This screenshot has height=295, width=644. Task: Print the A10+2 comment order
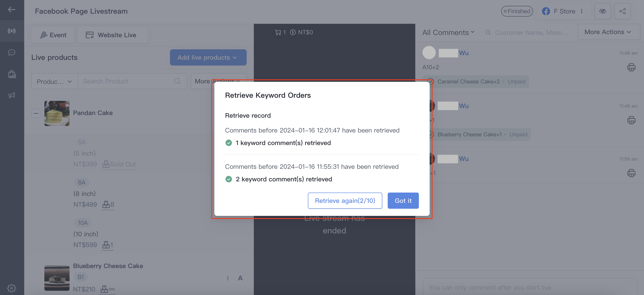(631, 67)
